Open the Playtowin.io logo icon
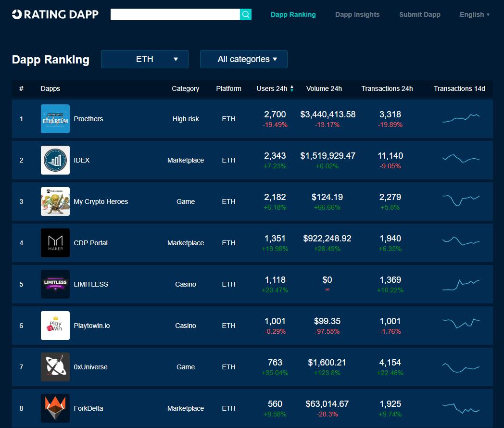The height and width of the screenshot is (428, 504). click(55, 326)
